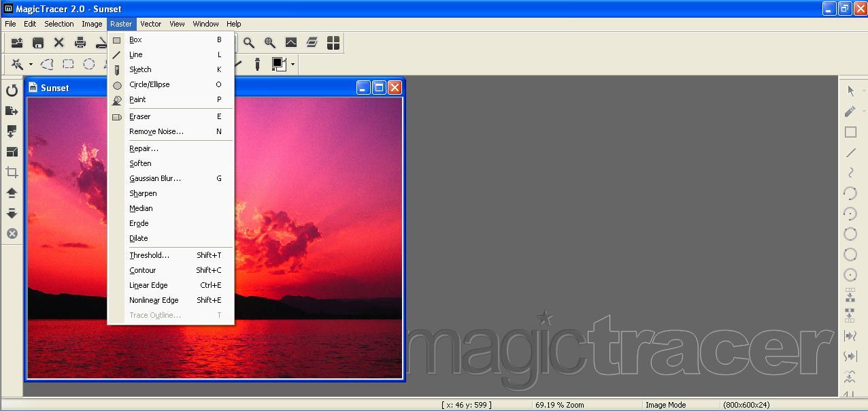The image size is (868, 411).
Task: Select the magic wand selection tool
Action: point(18,64)
